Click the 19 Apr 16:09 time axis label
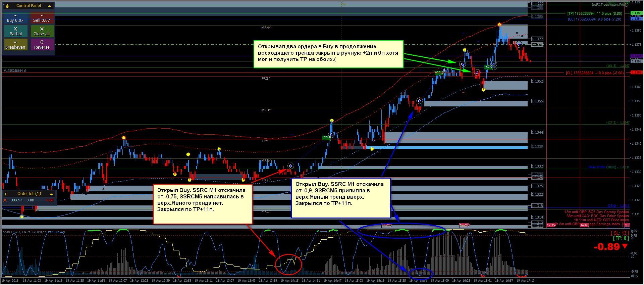The width and height of the screenshot is (644, 285). (x=439, y=281)
